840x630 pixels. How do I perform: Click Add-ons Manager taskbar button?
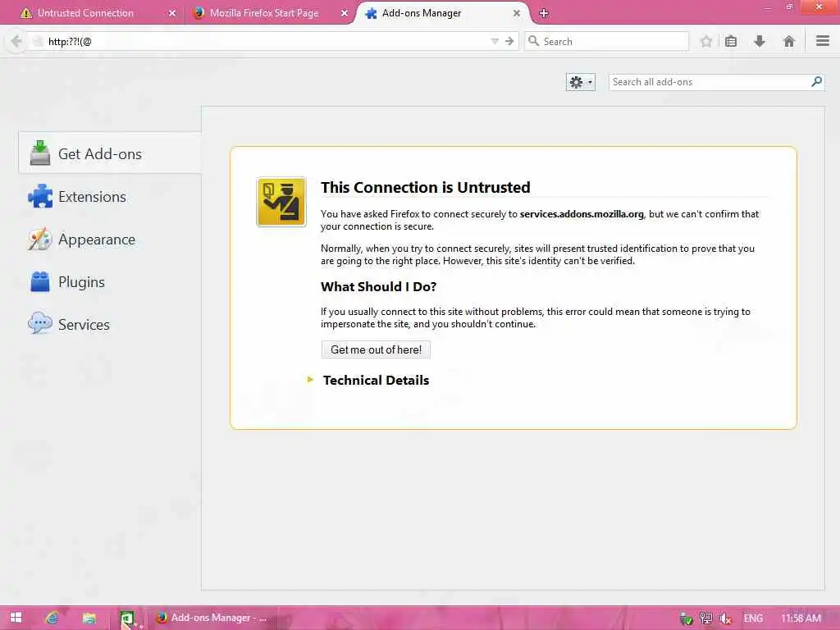point(212,618)
